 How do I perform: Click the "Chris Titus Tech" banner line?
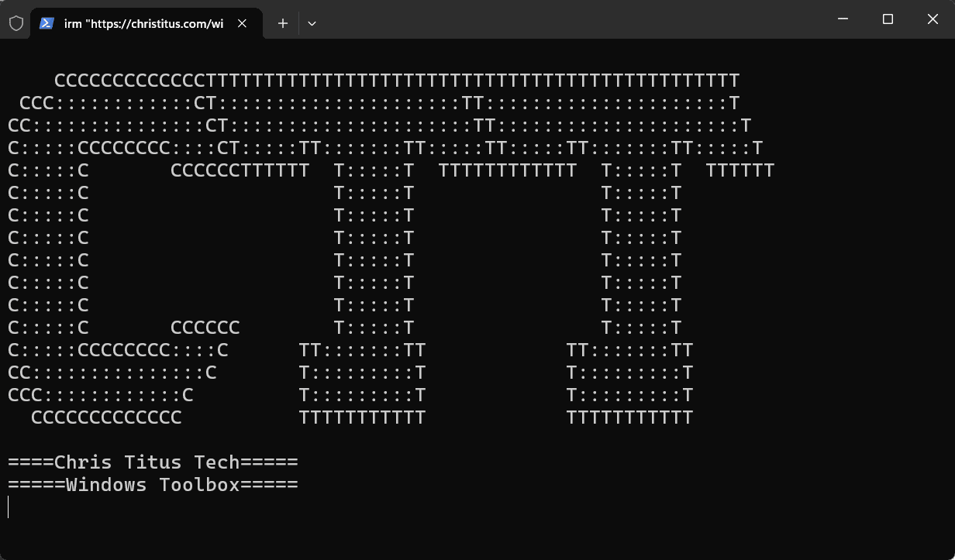coord(153,462)
